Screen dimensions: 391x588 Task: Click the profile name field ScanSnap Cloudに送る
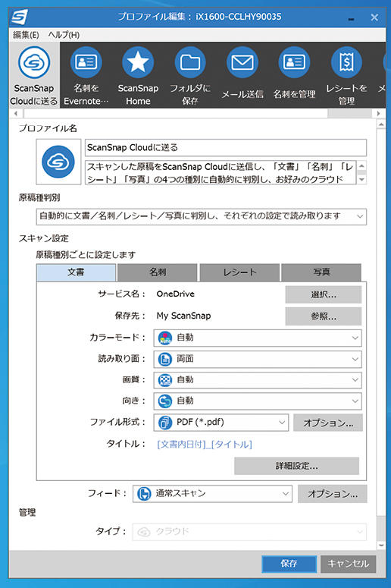(226, 147)
